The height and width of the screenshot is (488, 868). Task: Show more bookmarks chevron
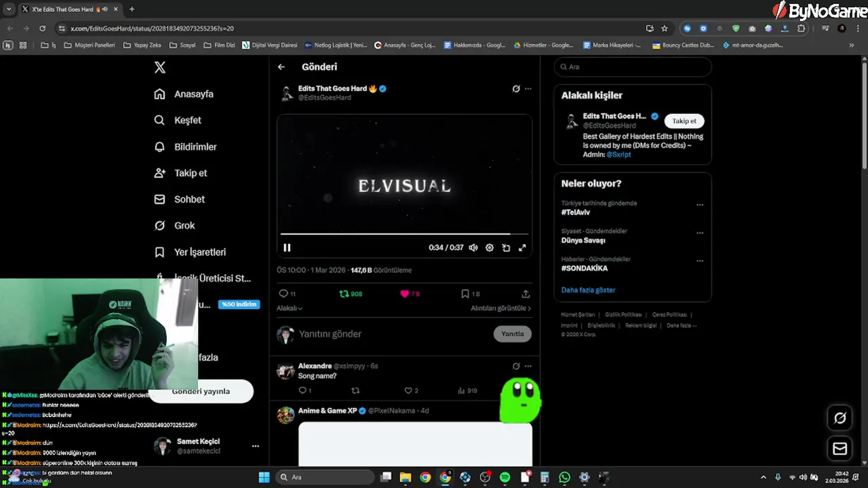pos(852,45)
